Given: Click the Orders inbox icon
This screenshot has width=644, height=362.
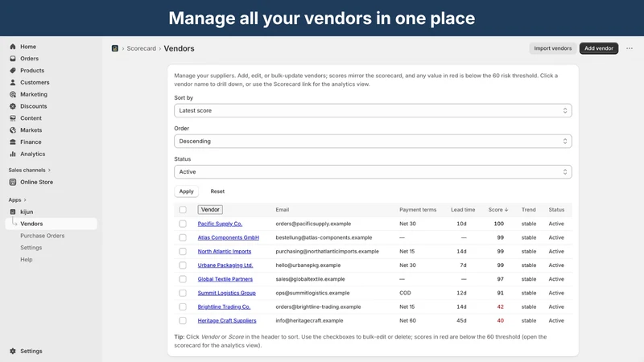Looking at the screenshot, I should (x=13, y=59).
